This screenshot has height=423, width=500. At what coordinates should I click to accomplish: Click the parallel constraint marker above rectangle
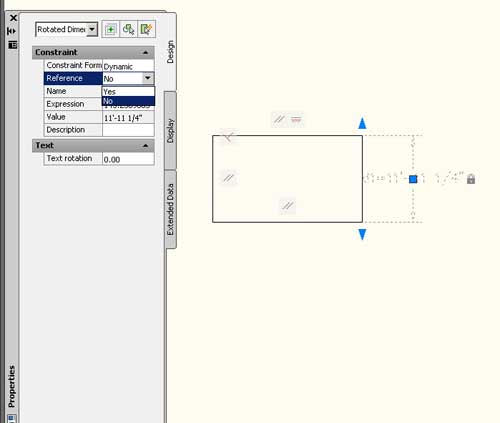279,119
